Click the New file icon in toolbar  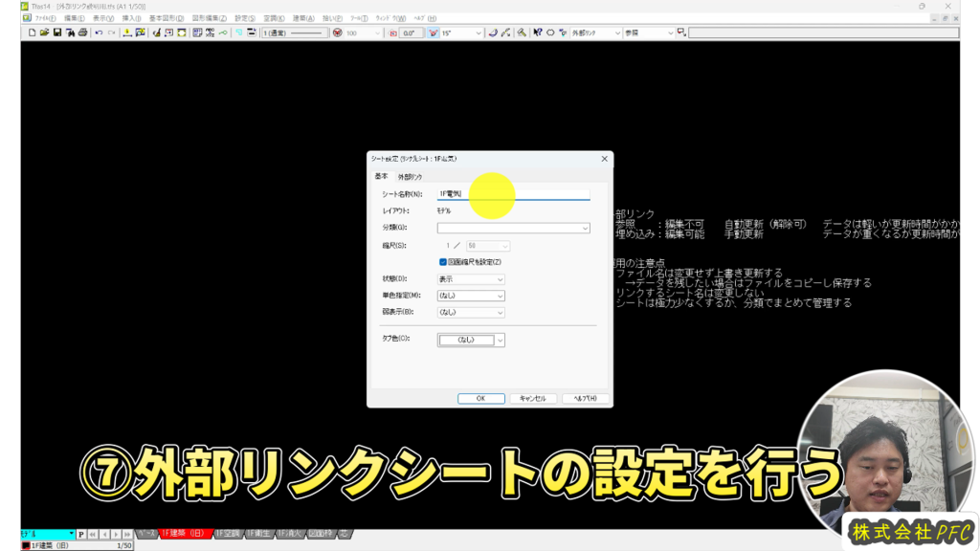pos(32,33)
